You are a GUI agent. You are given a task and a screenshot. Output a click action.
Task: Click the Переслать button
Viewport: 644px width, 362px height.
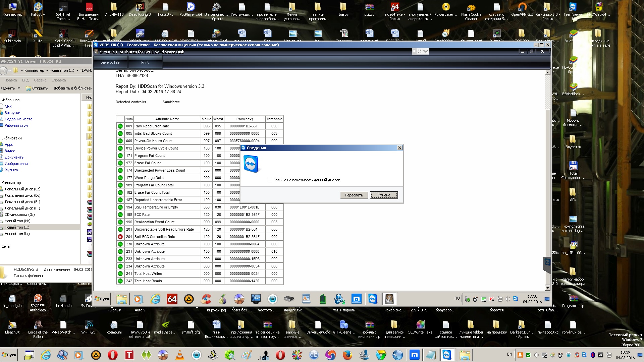click(x=354, y=195)
